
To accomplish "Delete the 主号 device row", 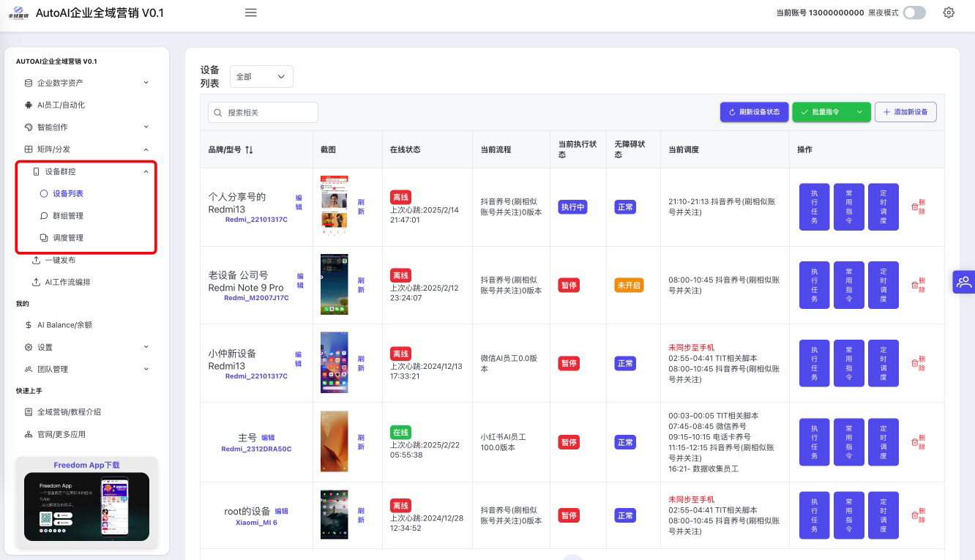I will click(x=918, y=442).
